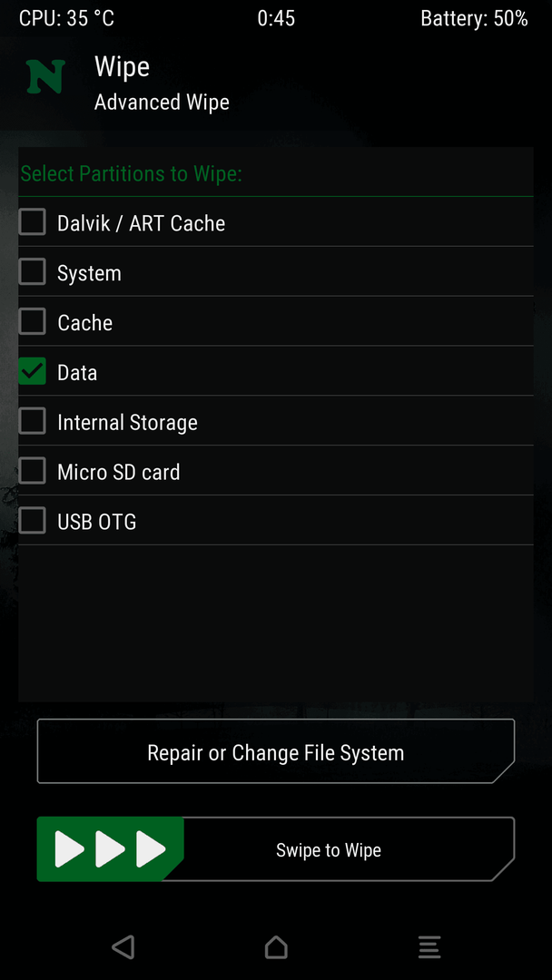Click the green arrows swipe handle
Image resolution: width=552 pixels, height=980 pixels.
click(x=110, y=848)
